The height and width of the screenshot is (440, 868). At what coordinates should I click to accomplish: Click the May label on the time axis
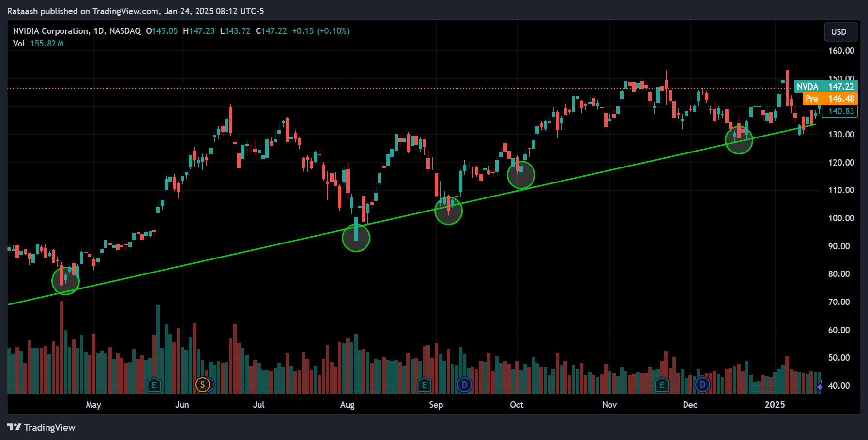pyautogui.click(x=93, y=405)
